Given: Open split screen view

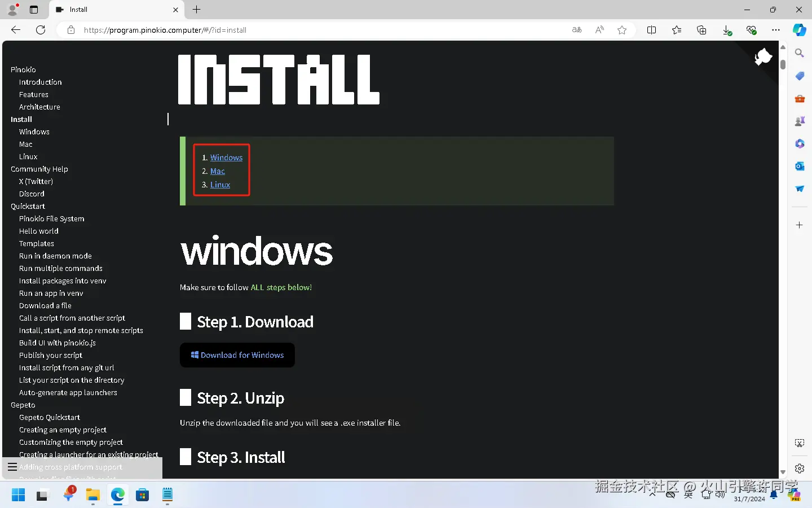Looking at the screenshot, I should pyautogui.click(x=651, y=30).
